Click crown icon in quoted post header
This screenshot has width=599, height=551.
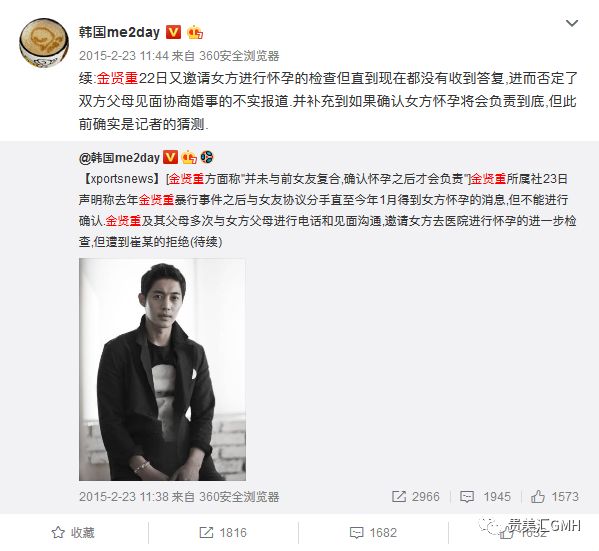189,157
